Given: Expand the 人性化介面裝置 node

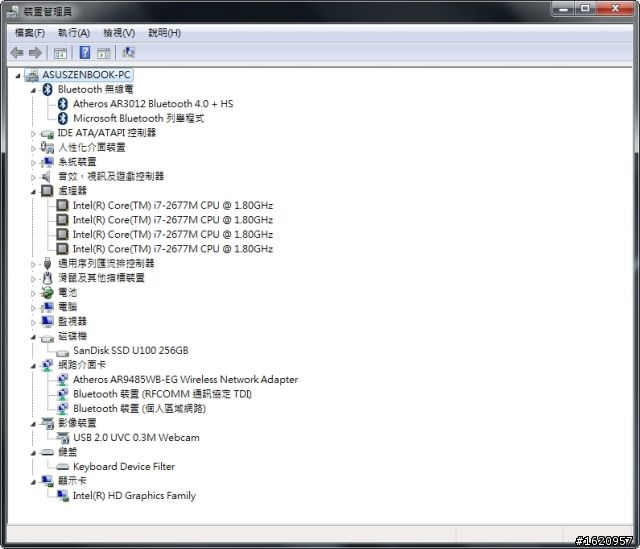Looking at the screenshot, I should [x=33, y=148].
